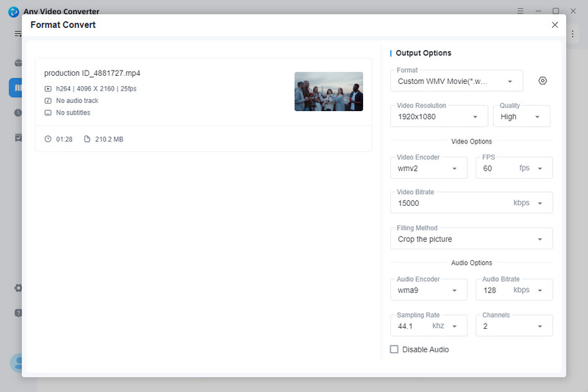The width and height of the screenshot is (588, 392).
Task: Expand the Audio Encoder wma9 dropdown
Action: coord(429,290)
